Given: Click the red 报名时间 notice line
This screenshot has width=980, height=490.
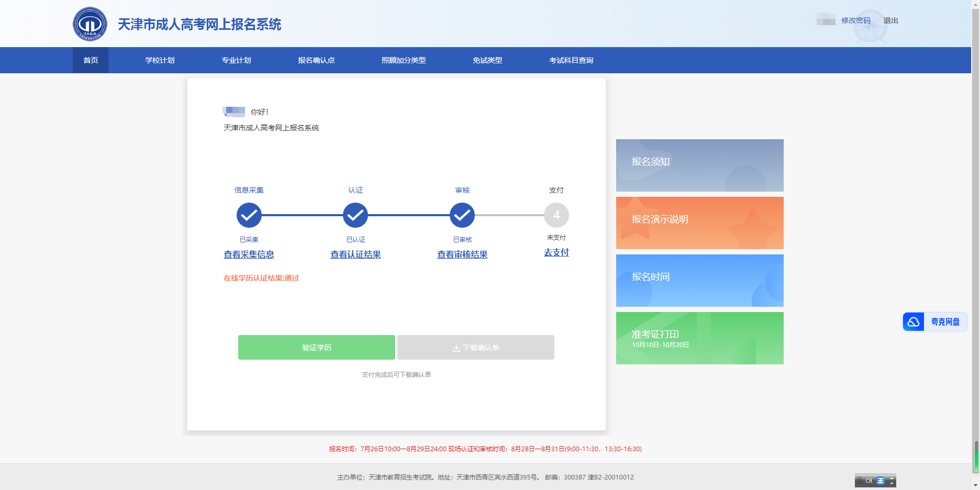Looking at the screenshot, I should [485, 449].
